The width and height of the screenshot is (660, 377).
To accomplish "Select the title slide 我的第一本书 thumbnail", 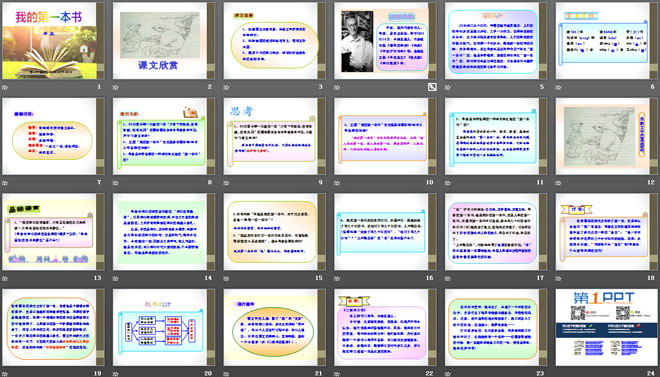I will [53, 41].
